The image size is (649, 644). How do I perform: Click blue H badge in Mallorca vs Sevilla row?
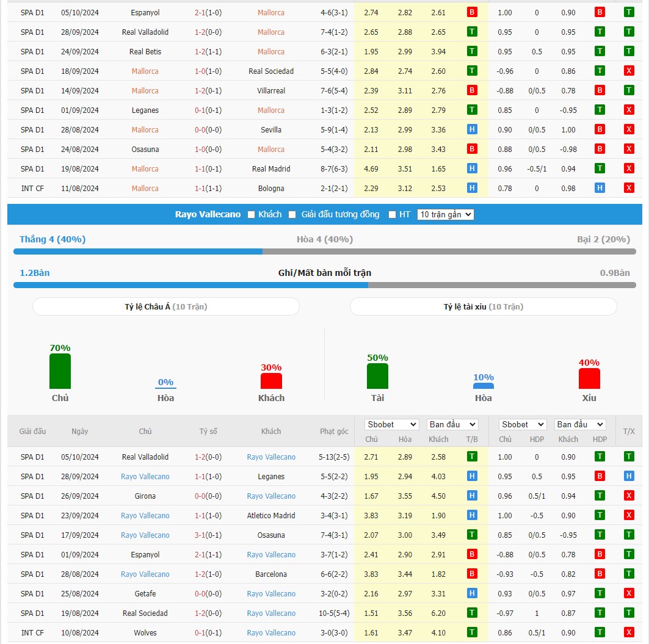pos(472,129)
